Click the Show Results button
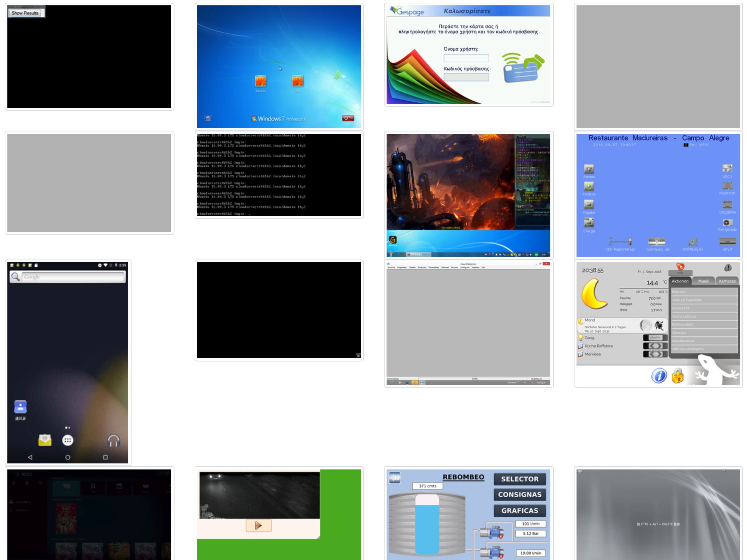This screenshot has height=560, width=747. pos(24,13)
